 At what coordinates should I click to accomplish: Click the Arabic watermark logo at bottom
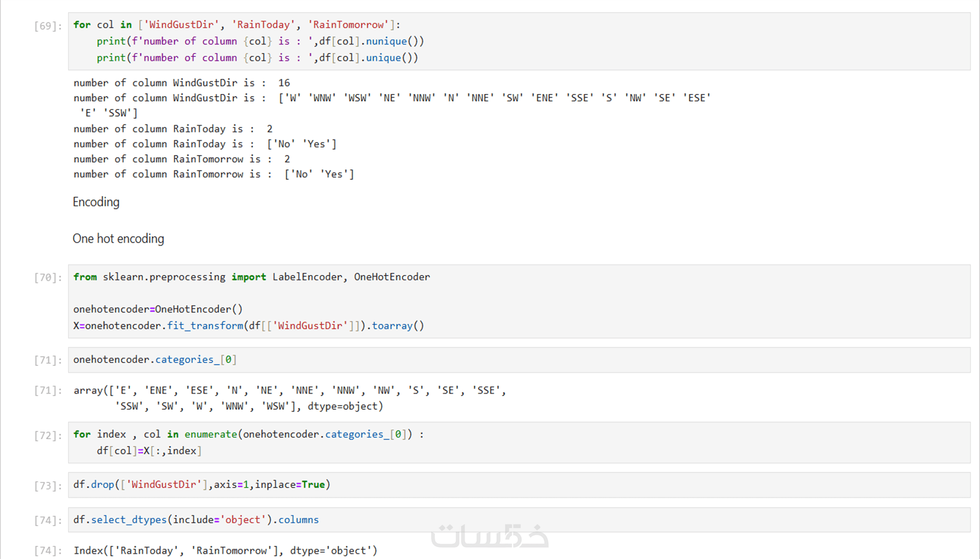[489, 536]
